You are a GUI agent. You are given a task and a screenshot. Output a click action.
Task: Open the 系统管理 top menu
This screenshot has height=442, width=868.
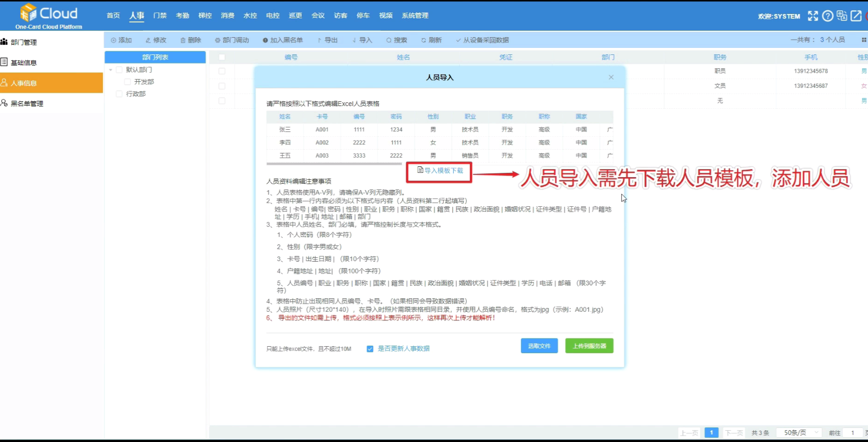[x=415, y=16]
